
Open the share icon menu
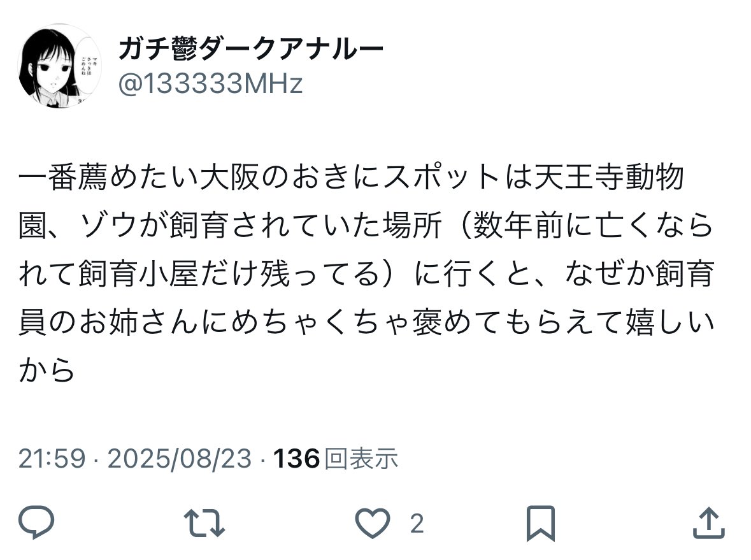tap(709, 522)
